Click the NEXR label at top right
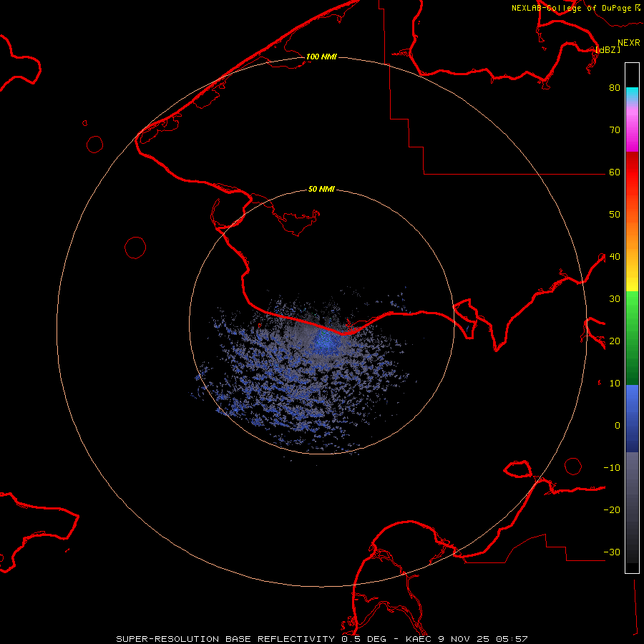Viewport: 644px width, 644px height. 628,43
